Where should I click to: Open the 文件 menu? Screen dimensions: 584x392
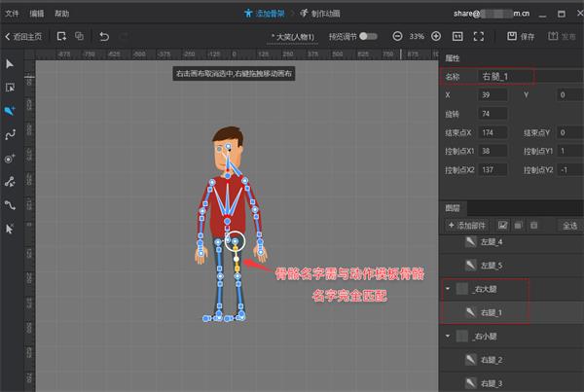[12, 14]
